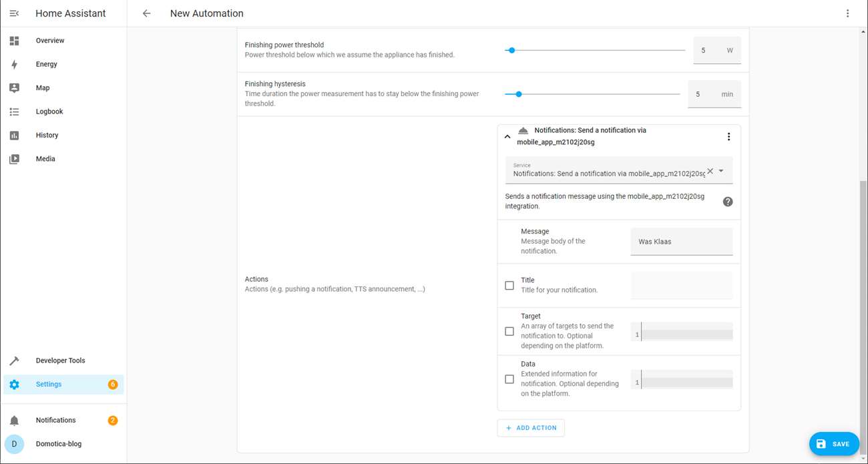
Task: Open the Energy page in sidebar
Action: 46,64
